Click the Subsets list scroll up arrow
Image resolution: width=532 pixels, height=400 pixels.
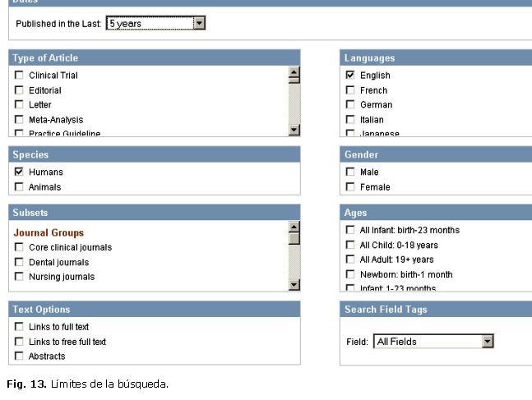pos(294,227)
